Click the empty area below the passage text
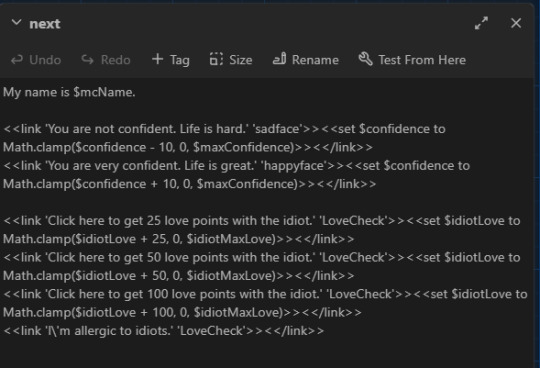The width and height of the screenshot is (540, 368). click(267, 353)
